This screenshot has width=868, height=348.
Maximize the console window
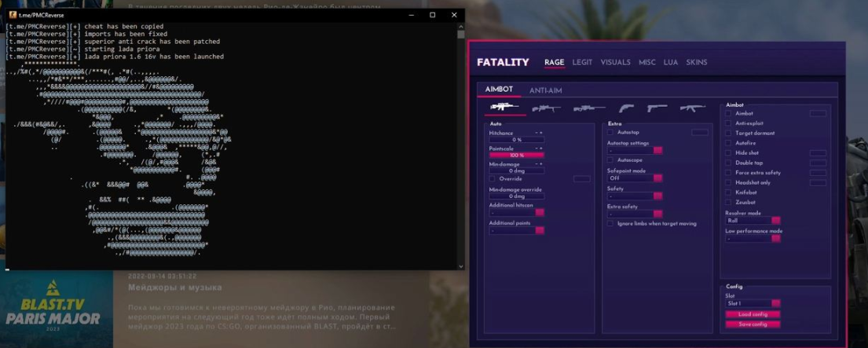coord(432,15)
